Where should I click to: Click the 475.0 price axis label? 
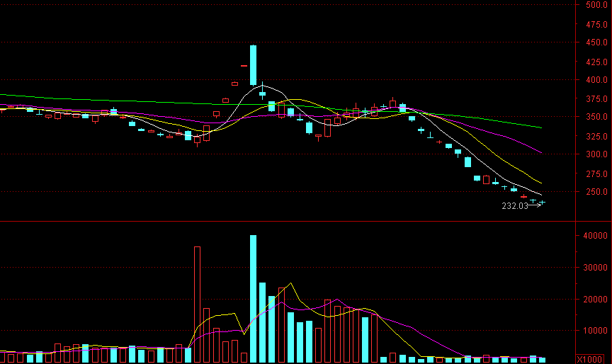596,24
